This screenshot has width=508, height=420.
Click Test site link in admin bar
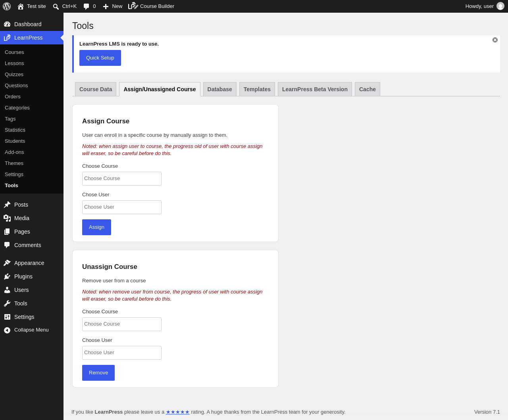point(37,6)
